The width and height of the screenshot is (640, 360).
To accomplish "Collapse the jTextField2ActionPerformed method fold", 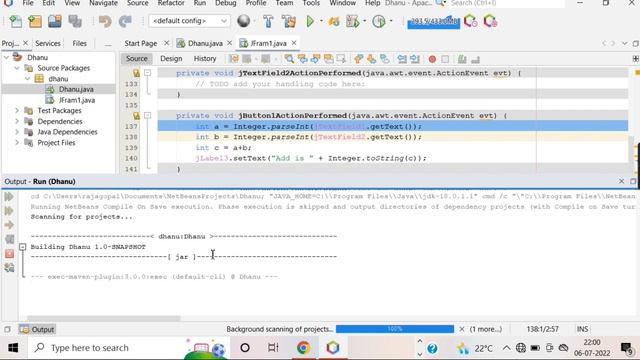I will [x=148, y=73].
